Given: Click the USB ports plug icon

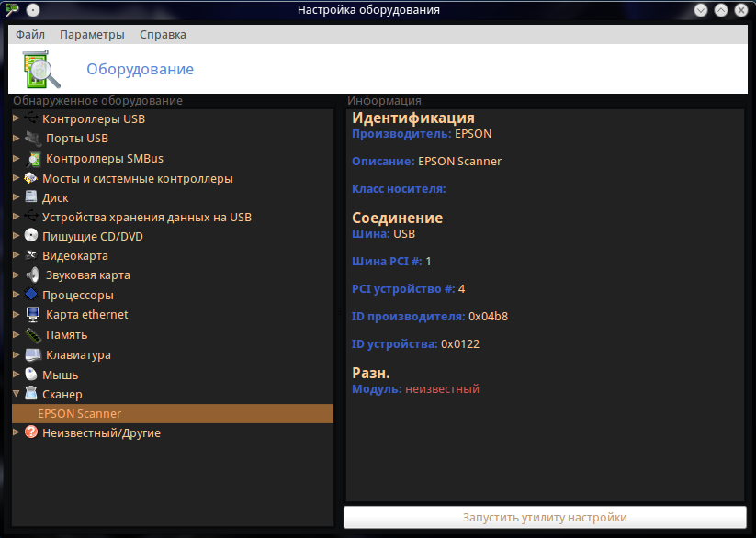Looking at the screenshot, I should 33,138.
